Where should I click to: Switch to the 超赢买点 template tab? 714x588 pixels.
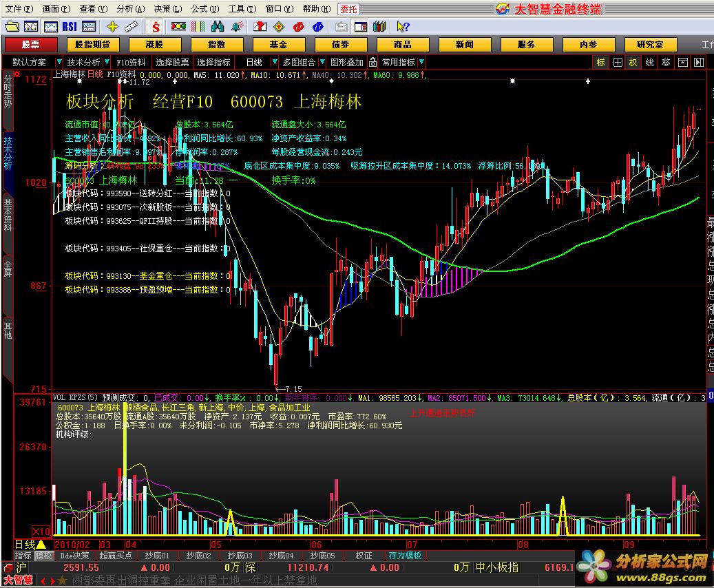coord(116,555)
